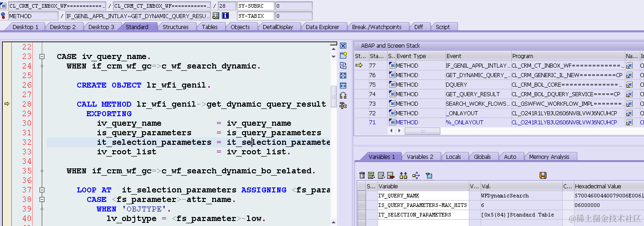Navigate to source for stack row 72
644x226 pixels.
coord(629,113)
